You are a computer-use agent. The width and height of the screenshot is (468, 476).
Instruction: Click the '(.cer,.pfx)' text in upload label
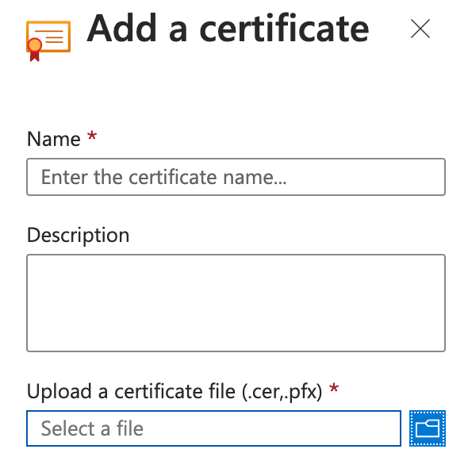pyautogui.click(x=282, y=392)
